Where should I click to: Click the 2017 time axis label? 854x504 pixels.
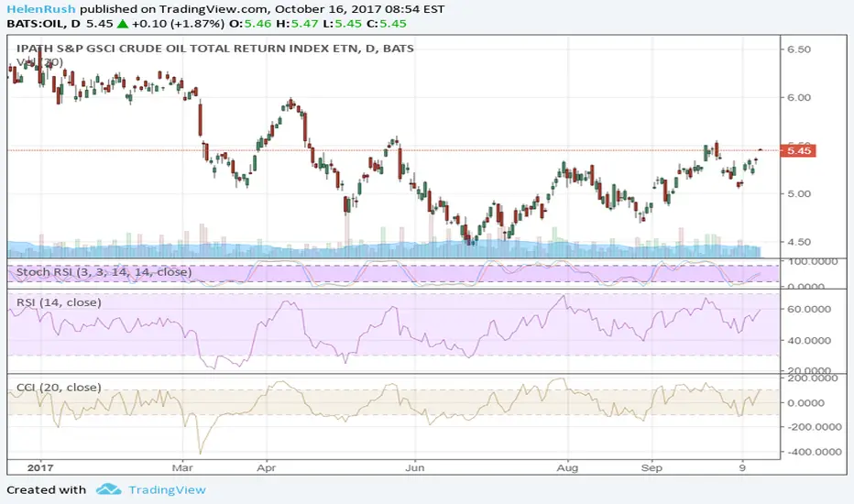click(40, 467)
